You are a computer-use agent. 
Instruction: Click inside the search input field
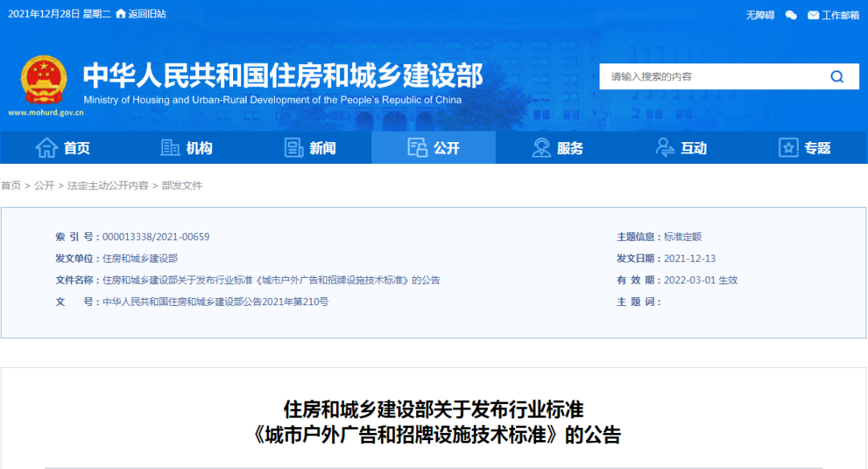pos(707,76)
